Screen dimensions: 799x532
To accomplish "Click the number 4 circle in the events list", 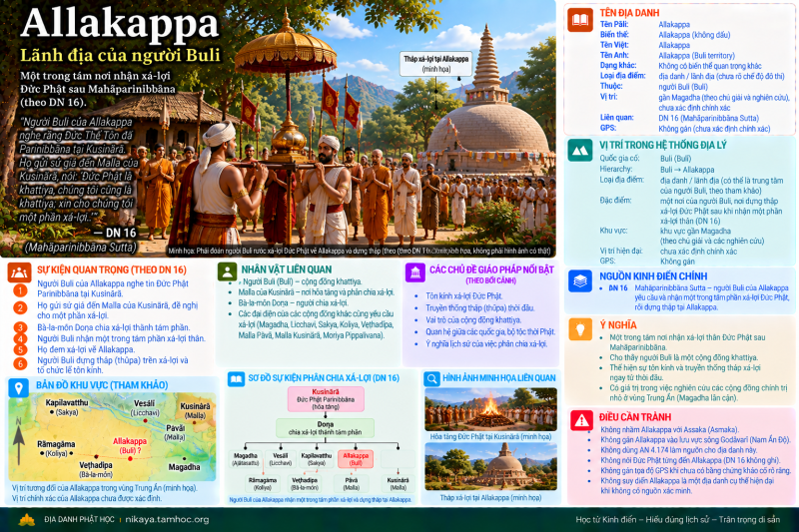I will (20, 338).
